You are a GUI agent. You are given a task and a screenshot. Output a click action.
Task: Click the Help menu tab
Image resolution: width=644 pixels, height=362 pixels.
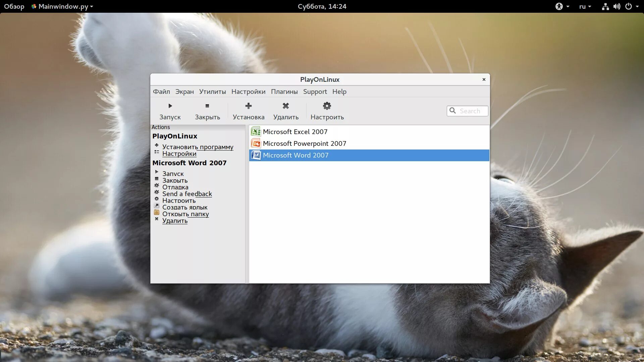[339, 92]
